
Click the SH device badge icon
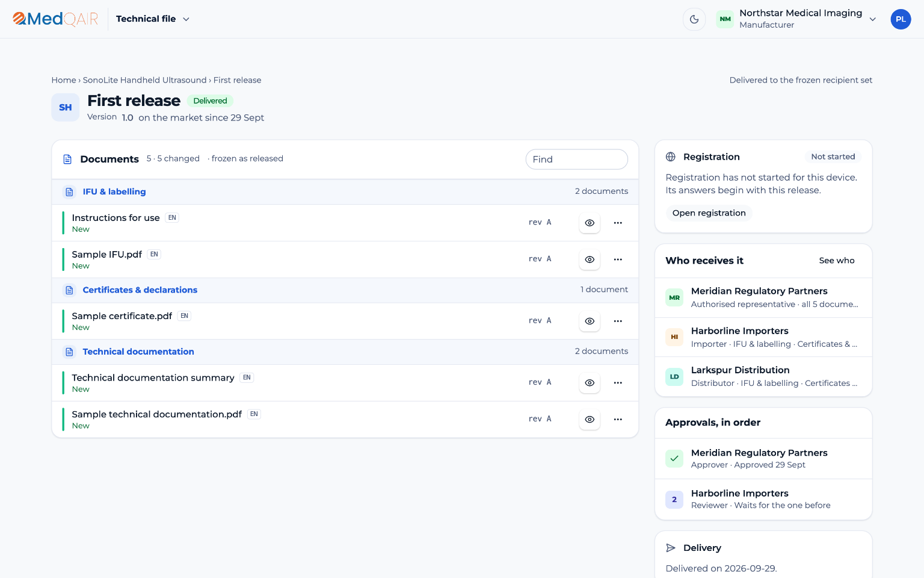tap(66, 108)
